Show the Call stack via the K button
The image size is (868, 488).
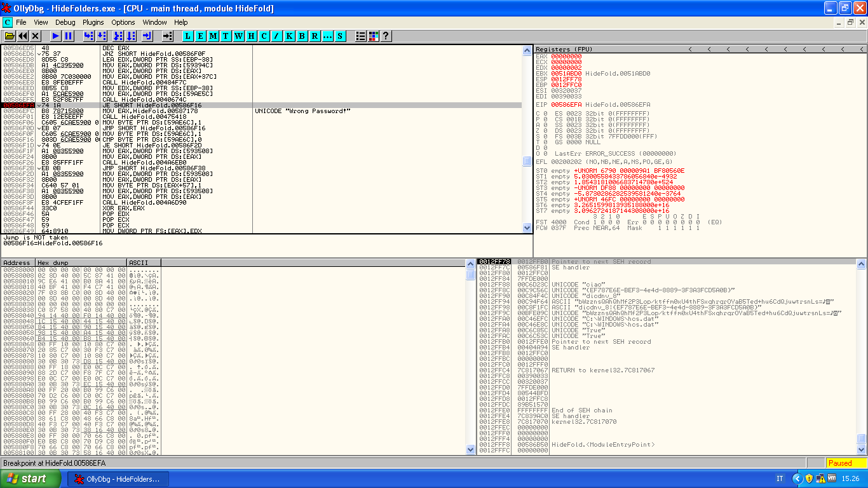[290, 36]
